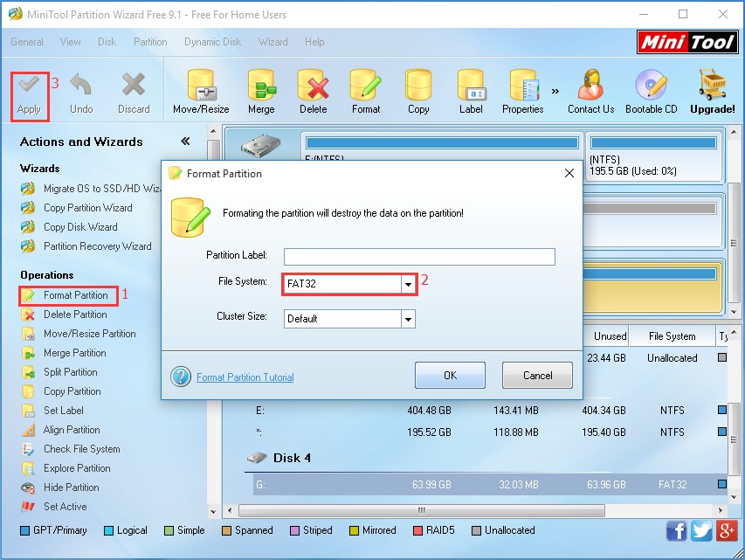Viewport: 745px width, 560px height.
Task: Open the Bootable CD tool
Action: (x=651, y=86)
